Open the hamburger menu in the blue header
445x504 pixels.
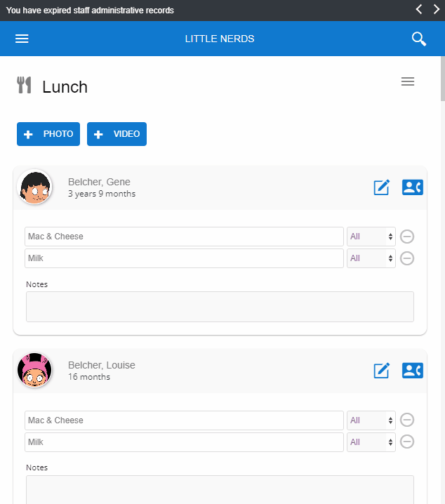(x=22, y=39)
